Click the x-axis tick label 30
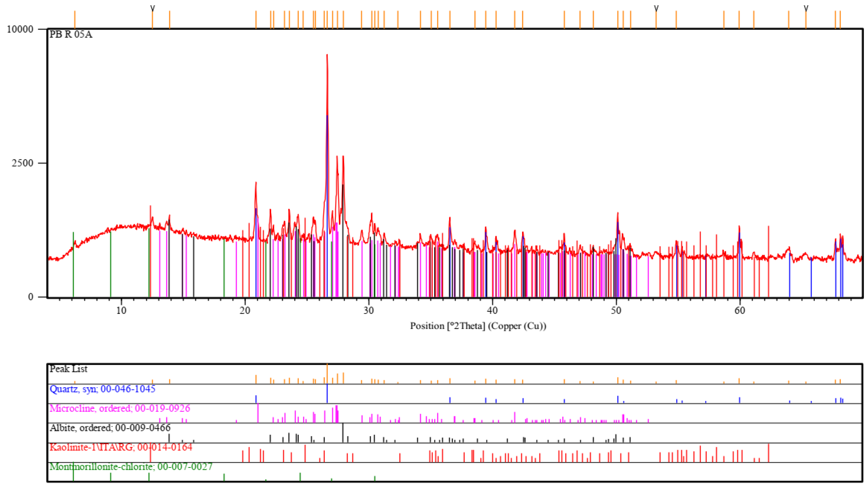This screenshot has height=490, width=868. [369, 311]
